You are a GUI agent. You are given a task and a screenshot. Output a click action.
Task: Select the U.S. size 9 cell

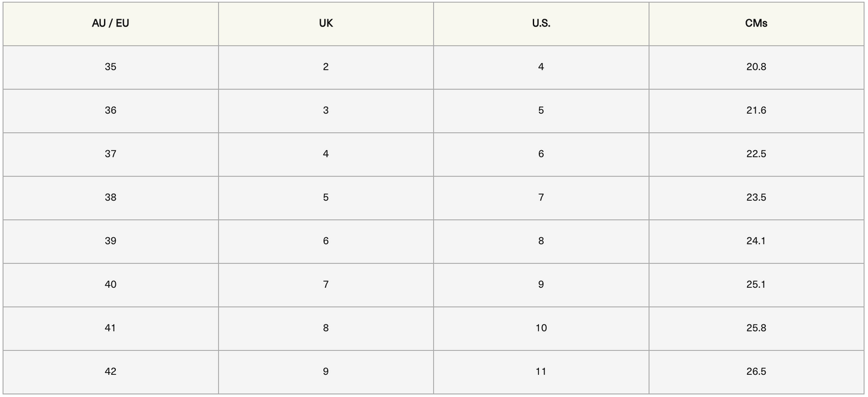pos(541,285)
